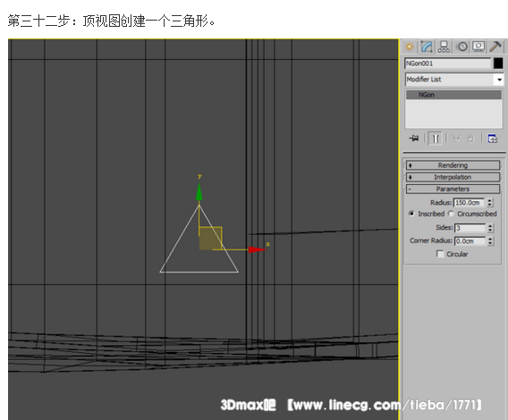Screen dimensions: 508x420
Task: Open the Modify panel tab
Action: pyautogui.click(x=427, y=47)
